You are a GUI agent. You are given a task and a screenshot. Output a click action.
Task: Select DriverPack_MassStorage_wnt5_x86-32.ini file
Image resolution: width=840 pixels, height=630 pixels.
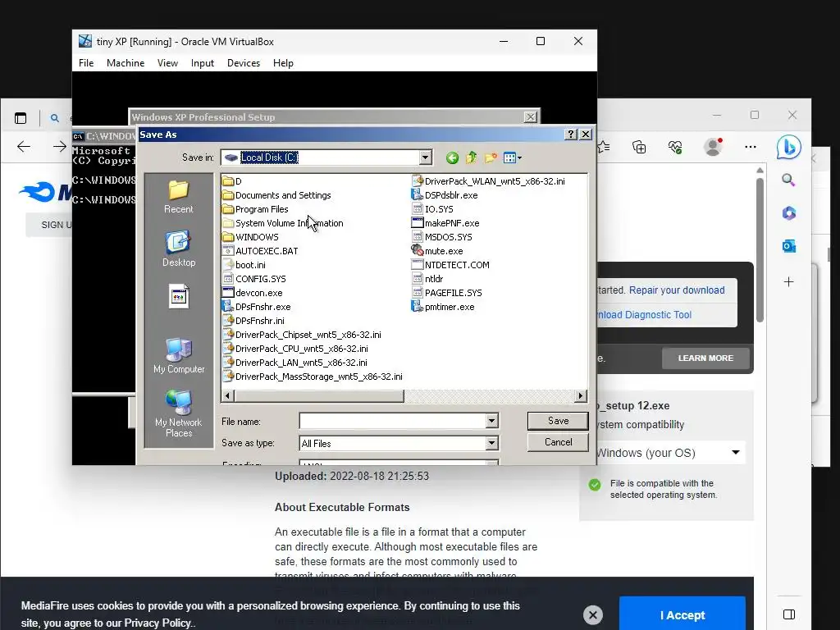(313, 376)
